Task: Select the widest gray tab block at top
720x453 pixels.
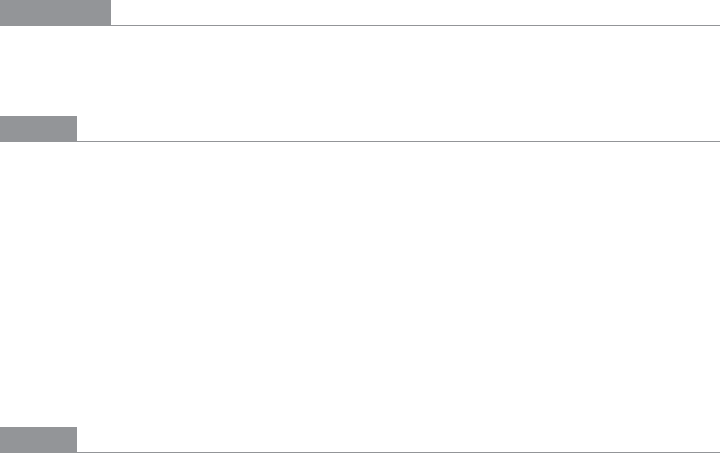Action: pyautogui.click(x=55, y=12)
